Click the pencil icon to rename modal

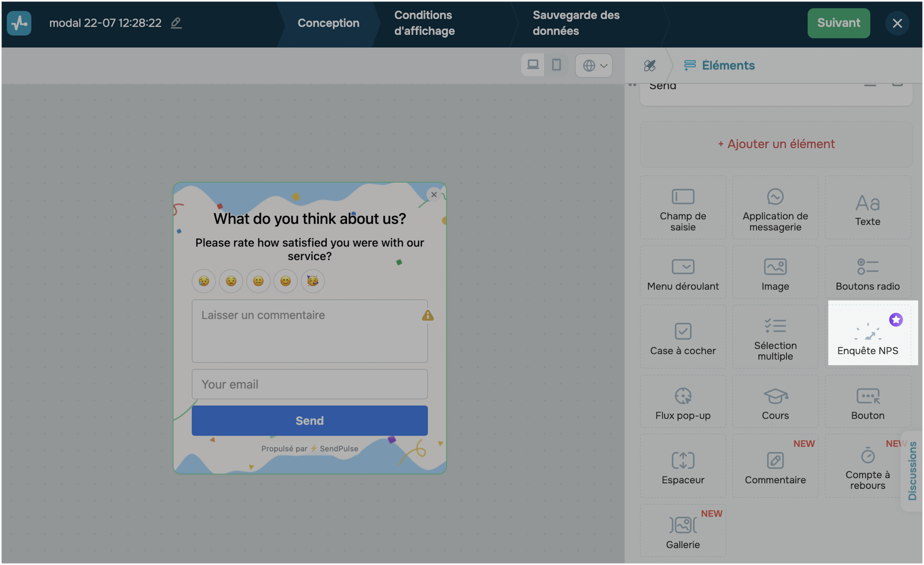tap(176, 23)
